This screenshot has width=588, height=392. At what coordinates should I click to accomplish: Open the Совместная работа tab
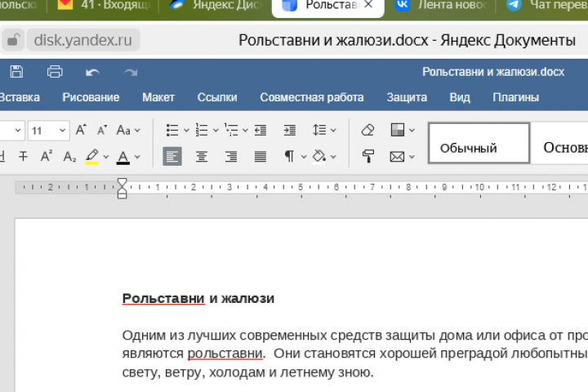[x=312, y=97]
